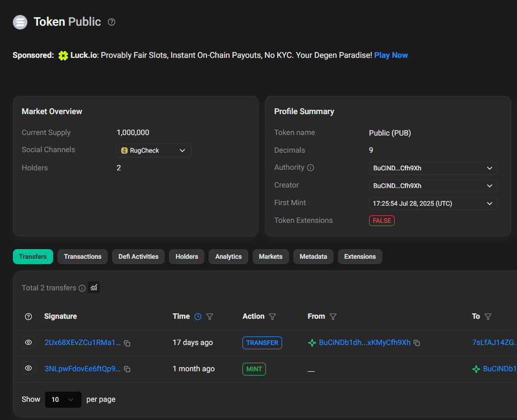Change rows per page dropdown showing 10
517x420 pixels.
coord(63,400)
